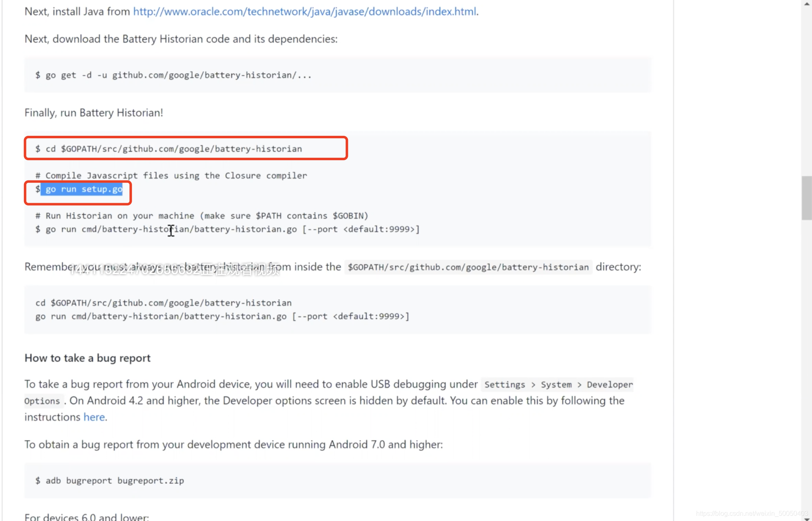
Task: Click the vertical scrollbar thumb
Action: [807, 198]
